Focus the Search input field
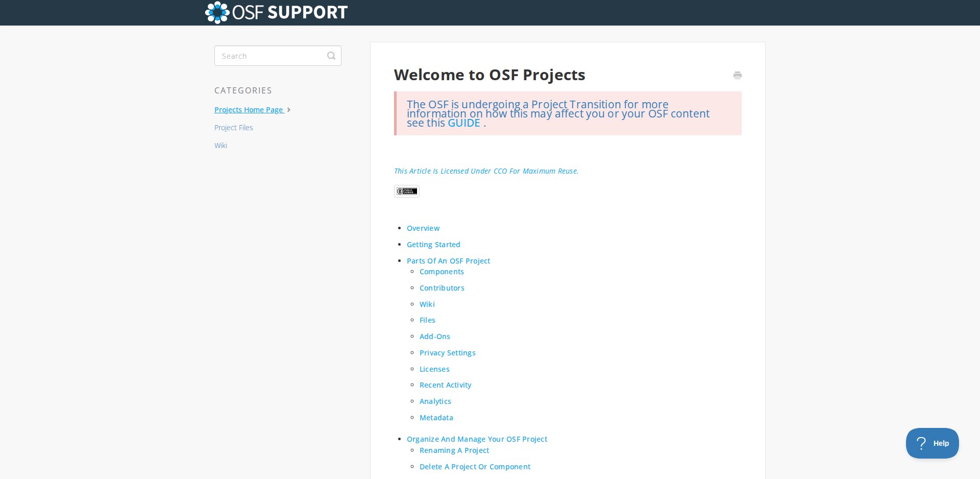Viewport: 980px width, 479px height. tap(278, 56)
